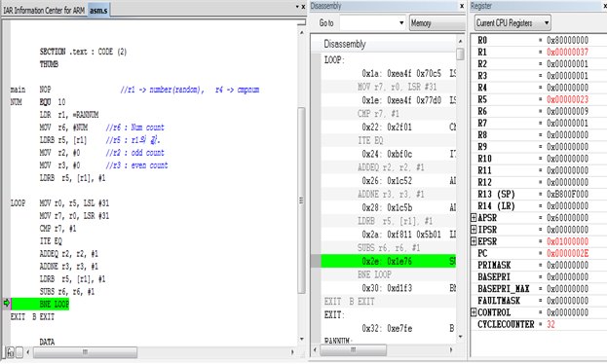Select the R6 value 0x00000009
The height and width of the screenshot is (364, 607).
pos(567,111)
